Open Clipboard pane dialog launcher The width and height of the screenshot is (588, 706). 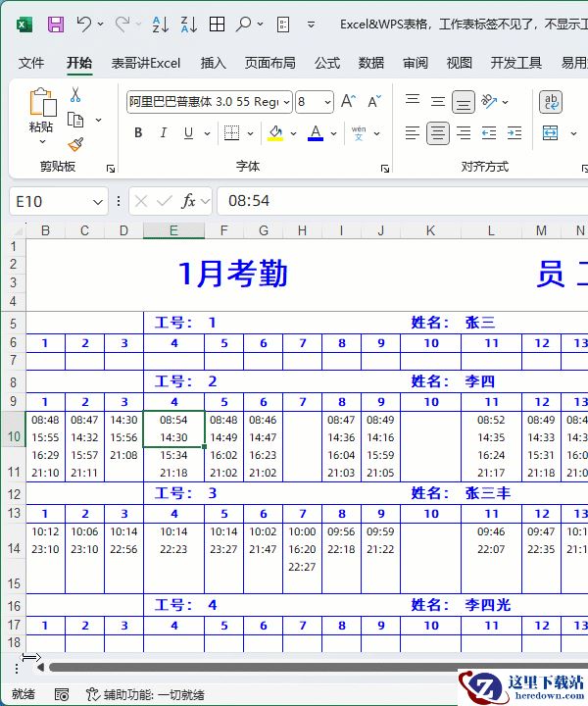point(110,169)
